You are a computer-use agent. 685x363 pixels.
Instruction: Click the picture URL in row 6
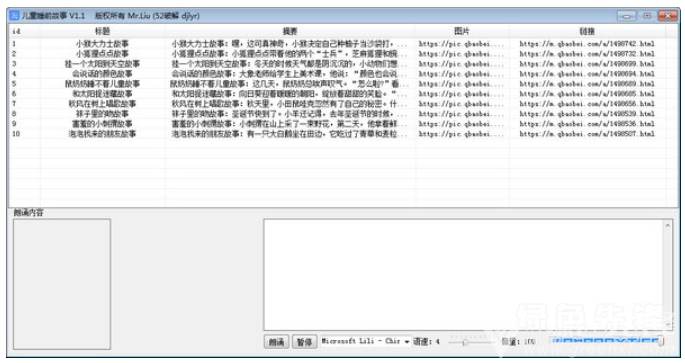(x=461, y=94)
